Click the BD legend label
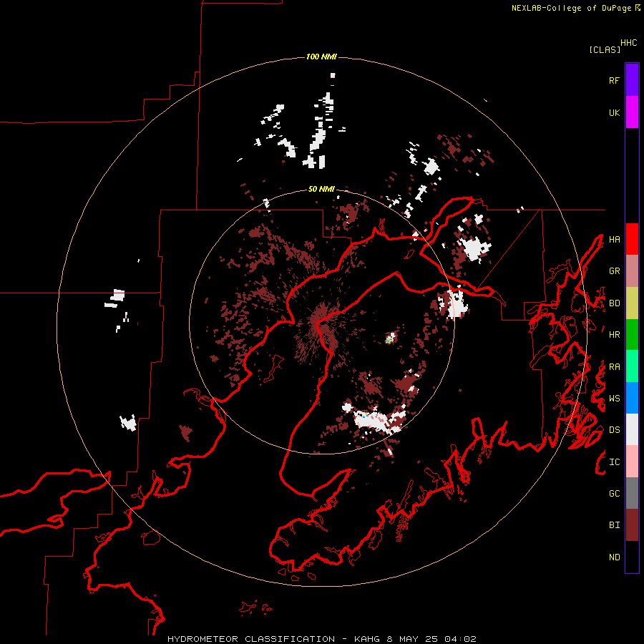 click(x=615, y=303)
